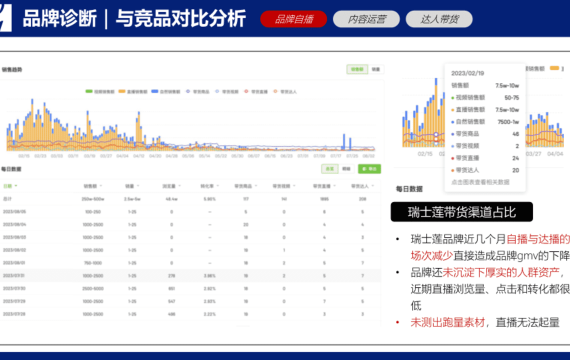Toggle the 带货直播 red legend series
The image size is (570, 360).
256,92
